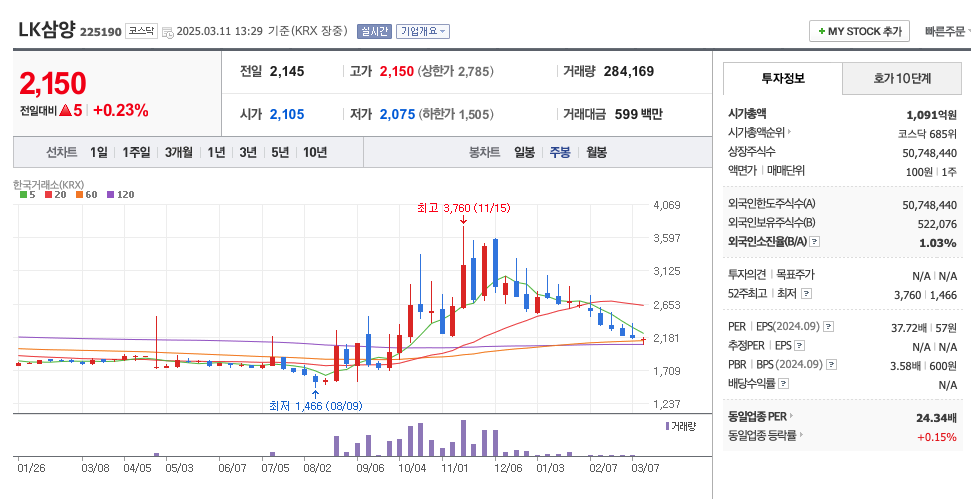This screenshot has width=971, height=499.
Task: Select the 1년 line chart period
Action: point(216,152)
